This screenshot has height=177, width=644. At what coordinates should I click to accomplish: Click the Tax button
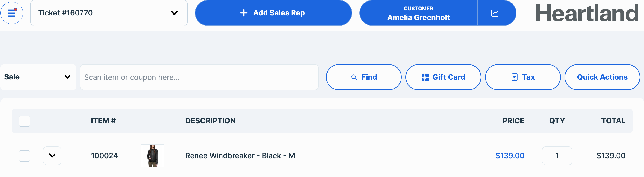523,77
